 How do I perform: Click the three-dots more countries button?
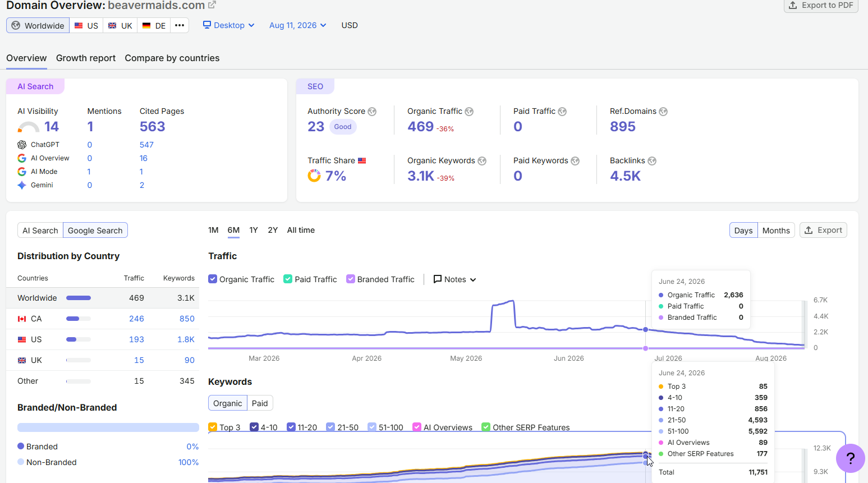[180, 25]
